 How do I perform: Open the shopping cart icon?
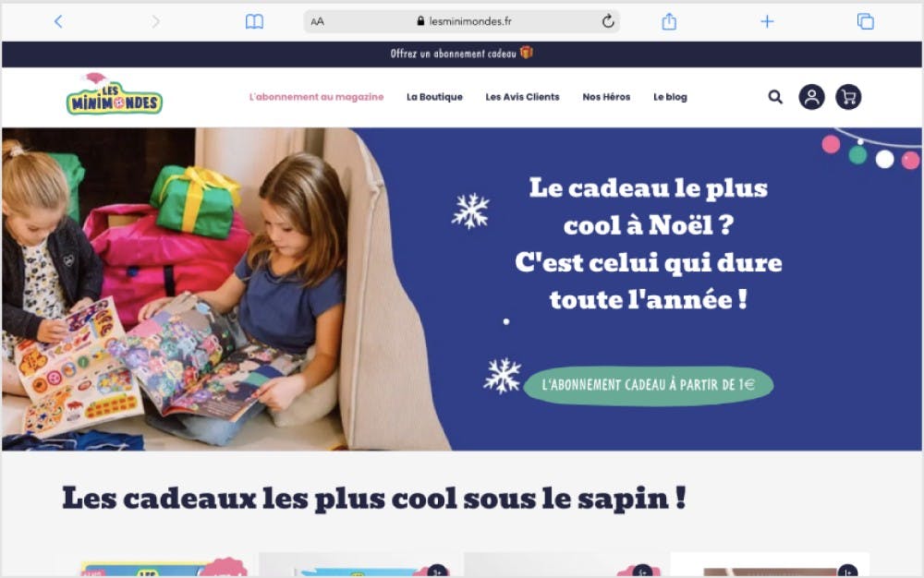[848, 97]
